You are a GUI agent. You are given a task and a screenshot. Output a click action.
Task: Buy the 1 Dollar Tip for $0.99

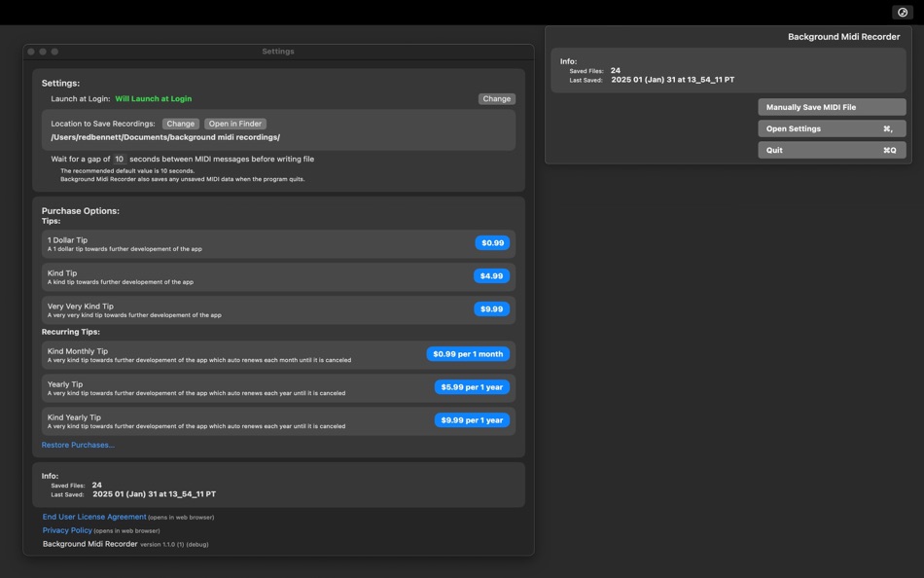tap(493, 243)
